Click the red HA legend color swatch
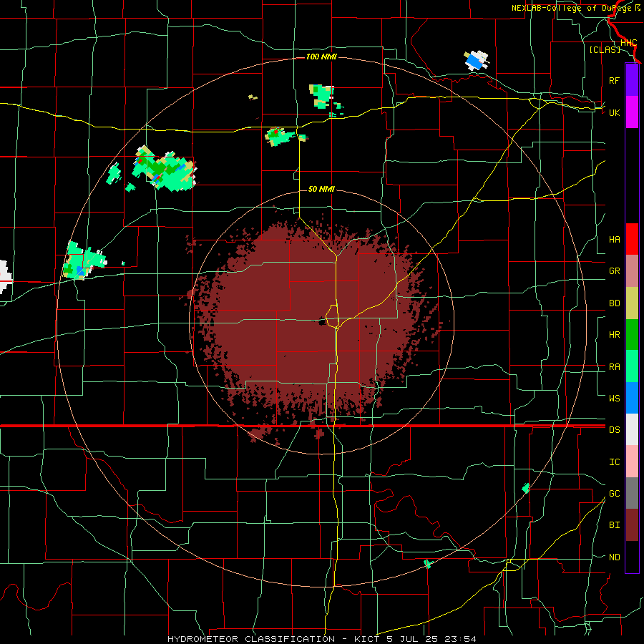Image resolution: width=644 pixels, height=644 pixels. pyautogui.click(x=632, y=239)
